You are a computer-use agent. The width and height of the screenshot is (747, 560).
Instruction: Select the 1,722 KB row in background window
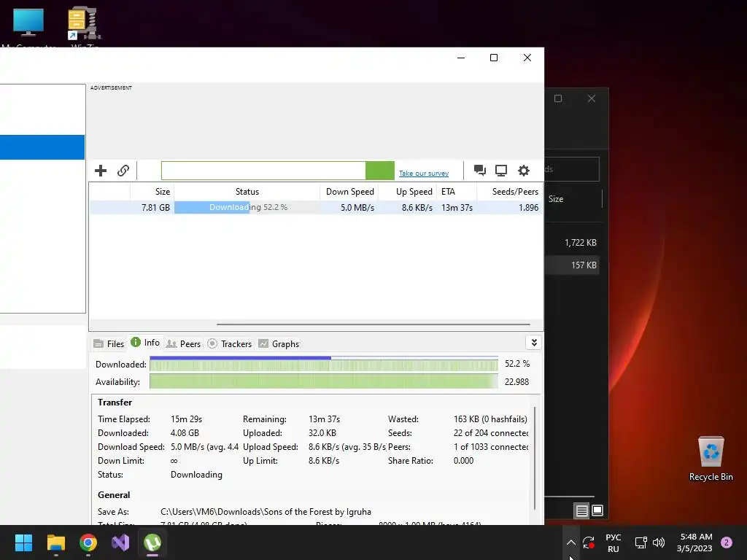tap(572, 242)
